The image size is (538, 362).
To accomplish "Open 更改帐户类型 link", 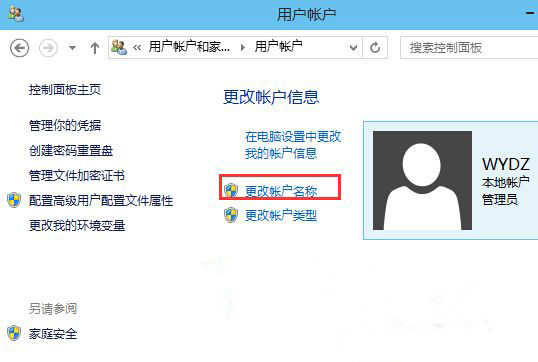I will (x=281, y=215).
